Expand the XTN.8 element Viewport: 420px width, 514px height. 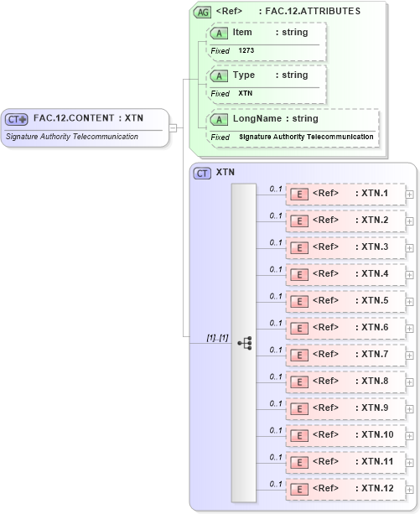click(409, 382)
